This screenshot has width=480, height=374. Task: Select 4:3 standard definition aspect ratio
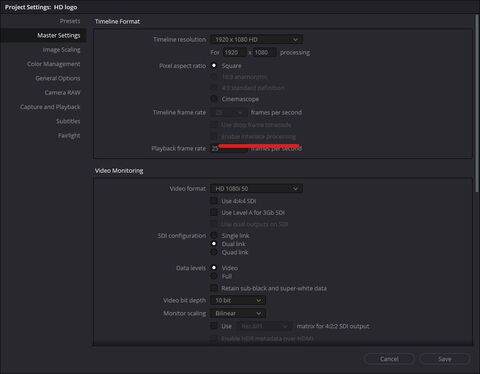[214, 88]
